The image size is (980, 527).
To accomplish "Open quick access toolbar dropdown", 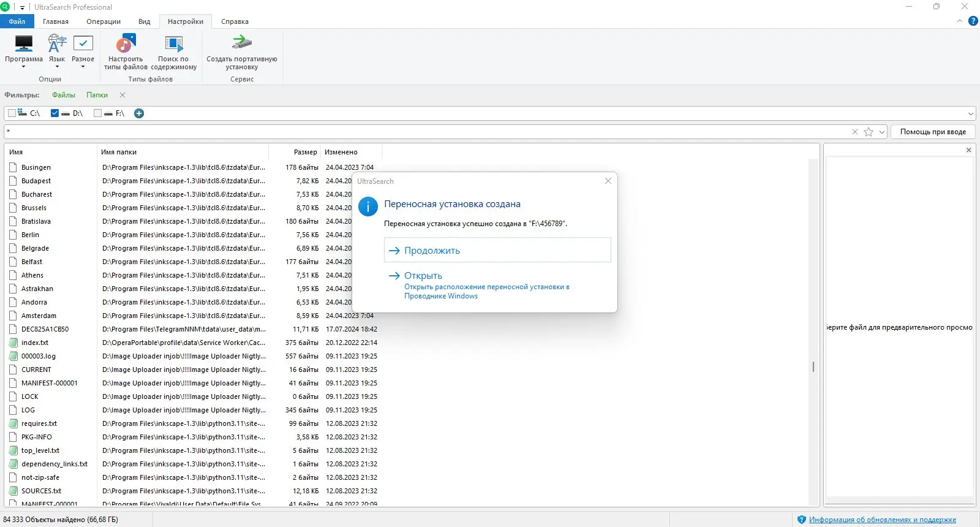I will pyautogui.click(x=22, y=7).
